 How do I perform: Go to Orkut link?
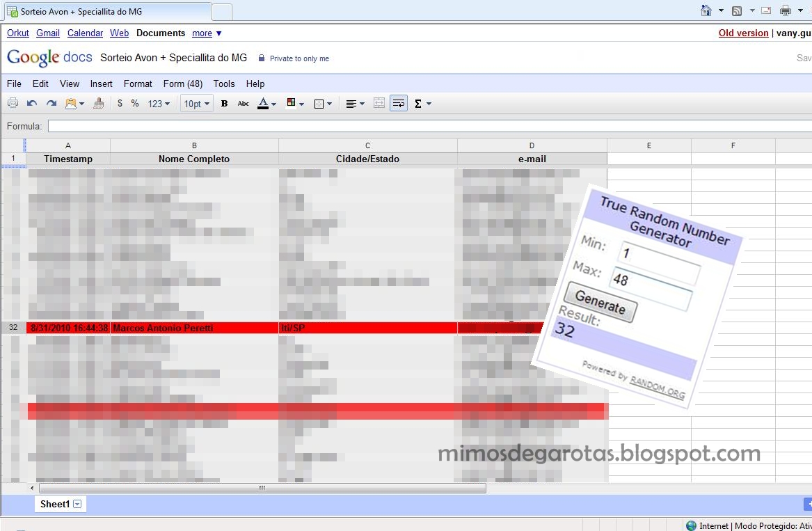coord(17,33)
